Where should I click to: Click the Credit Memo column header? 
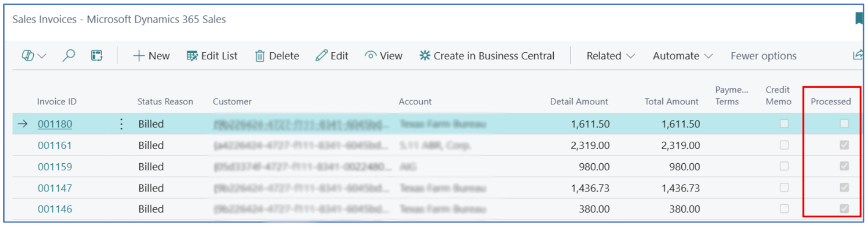(x=778, y=96)
